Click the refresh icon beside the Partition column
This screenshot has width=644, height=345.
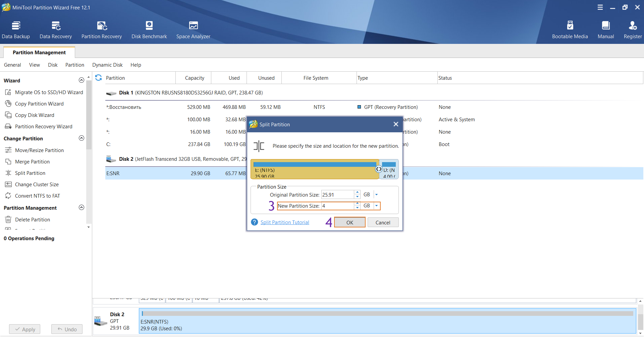point(99,78)
